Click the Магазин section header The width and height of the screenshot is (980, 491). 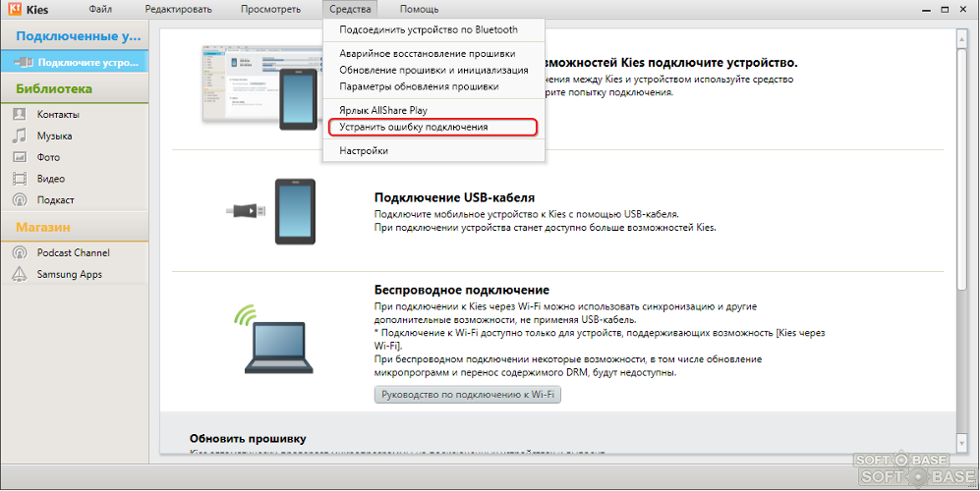click(x=75, y=228)
